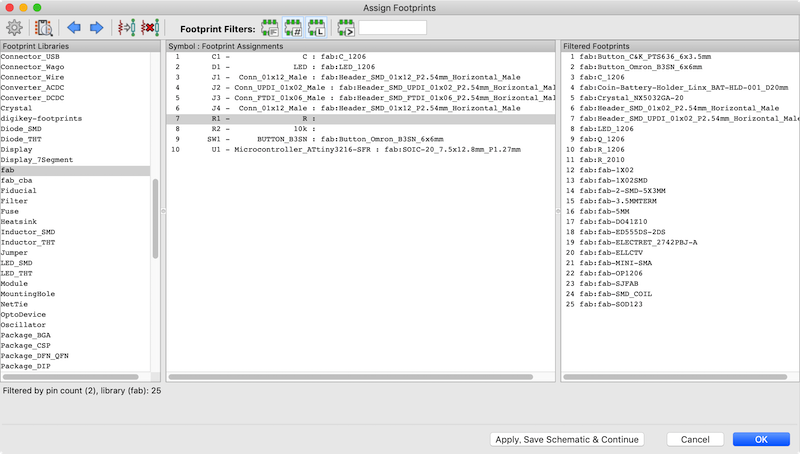Toggle filter by pin count
The width and height of the screenshot is (800, 454).
293,28
